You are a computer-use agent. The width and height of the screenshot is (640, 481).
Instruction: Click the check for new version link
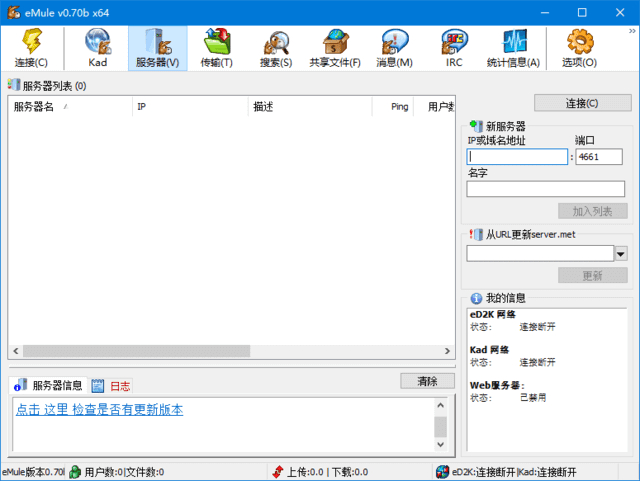(99, 410)
